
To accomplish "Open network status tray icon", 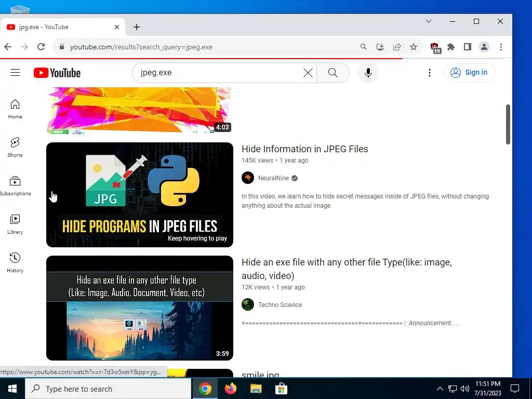I will point(453,389).
